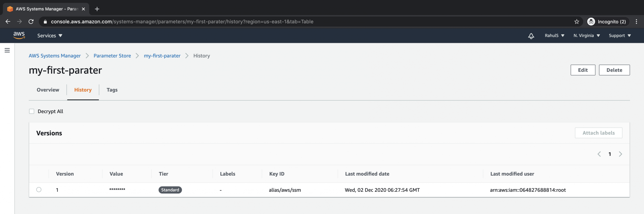Switch to the Tags tab

tap(112, 90)
